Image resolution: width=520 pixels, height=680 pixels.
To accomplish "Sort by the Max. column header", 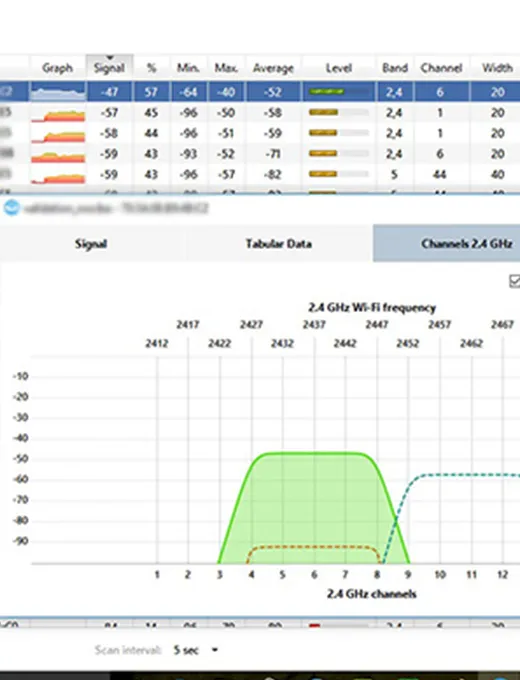I will [x=226, y=68].
